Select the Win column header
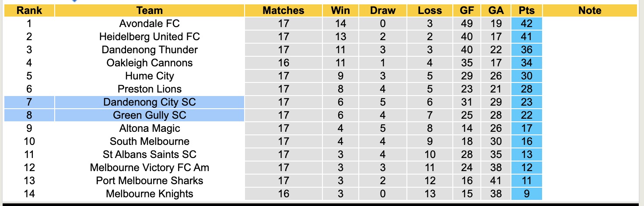644x206 pixels. tap(340, 10)
